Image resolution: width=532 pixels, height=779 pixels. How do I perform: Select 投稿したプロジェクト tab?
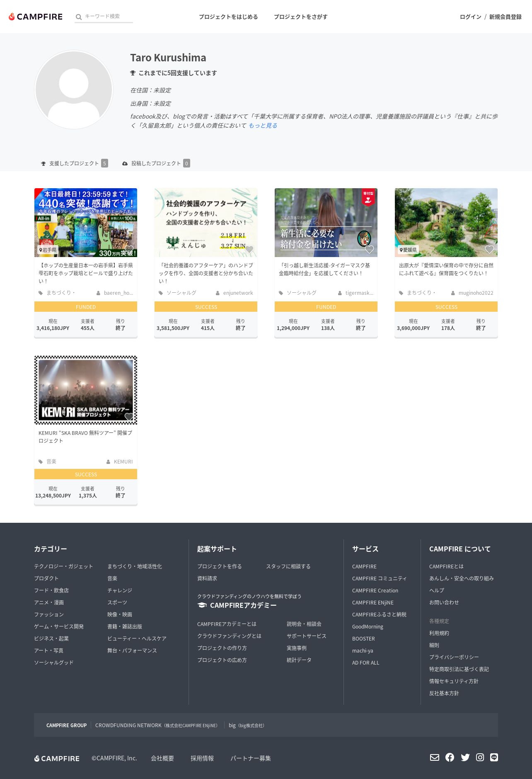(x=156, y=163)
